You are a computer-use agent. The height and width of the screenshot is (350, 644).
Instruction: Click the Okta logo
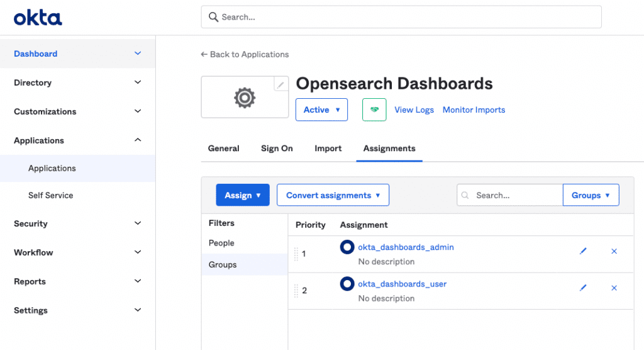tap(38, 18)
